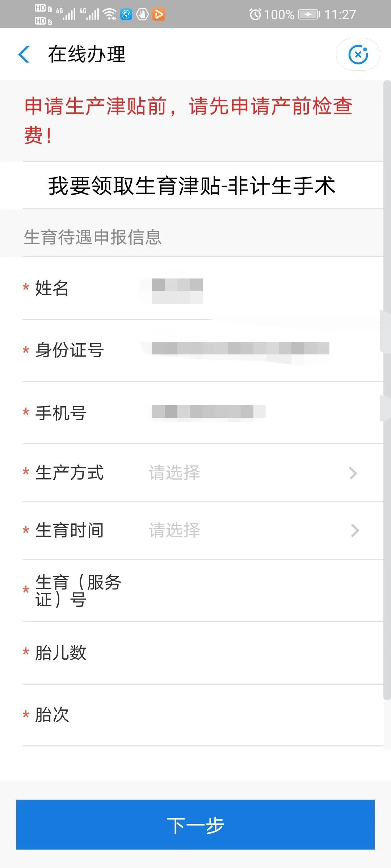Screen dimensions: 391x868
Task: Tap the 胎次 input field
Action: point(253,715)
